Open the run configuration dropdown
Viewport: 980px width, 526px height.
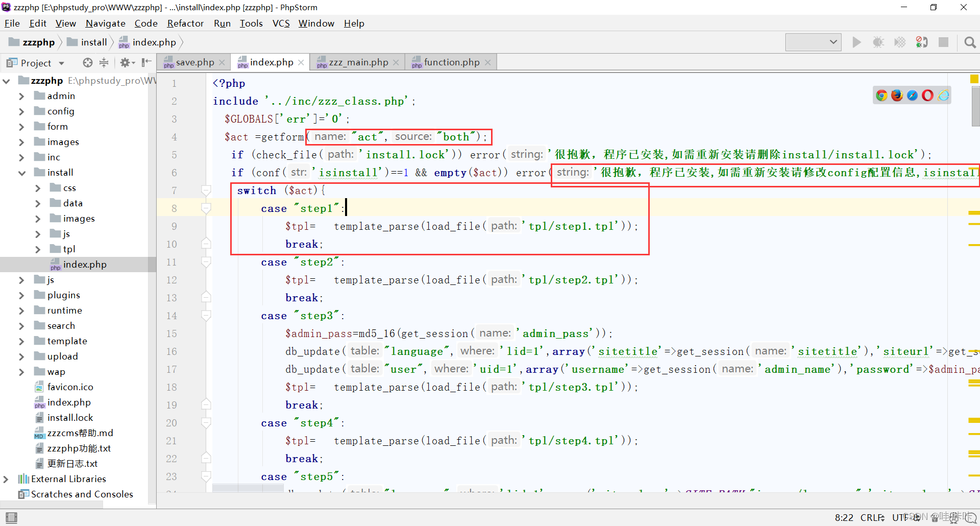click(x=813, y=42)
